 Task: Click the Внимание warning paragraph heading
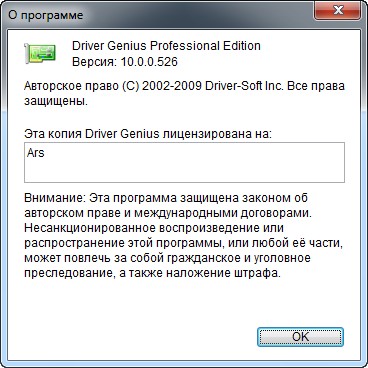click(53, 198)
